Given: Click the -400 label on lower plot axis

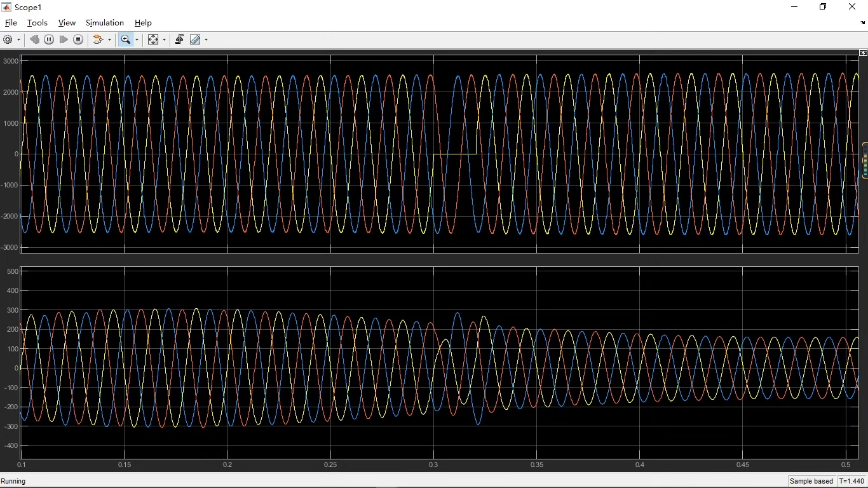Looking at the screenshot, I should (11, 446).
